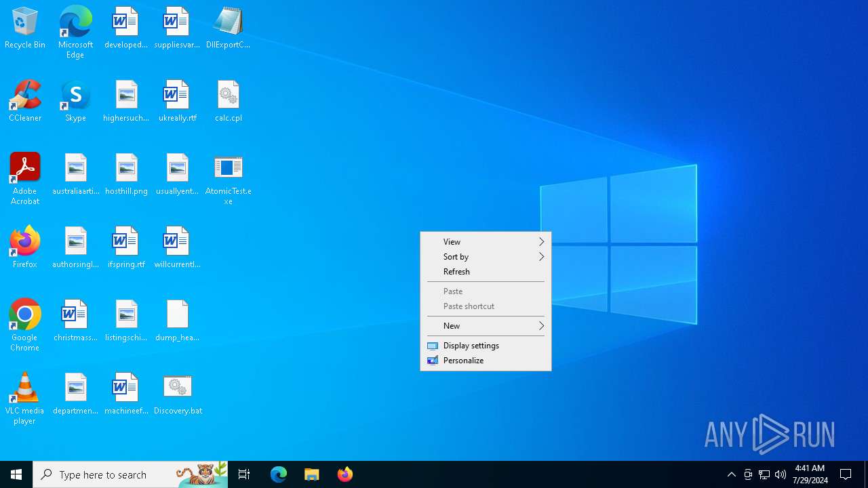Select the highersuch... image file icon
The width and height of the screenshot is (868, 488).
pos(126,102)
